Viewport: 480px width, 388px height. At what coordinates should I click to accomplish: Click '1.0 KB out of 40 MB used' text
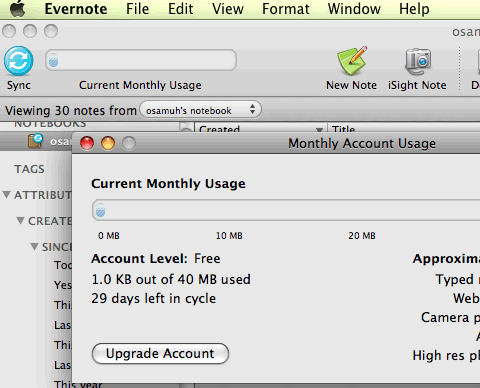(x=171, y=279)
